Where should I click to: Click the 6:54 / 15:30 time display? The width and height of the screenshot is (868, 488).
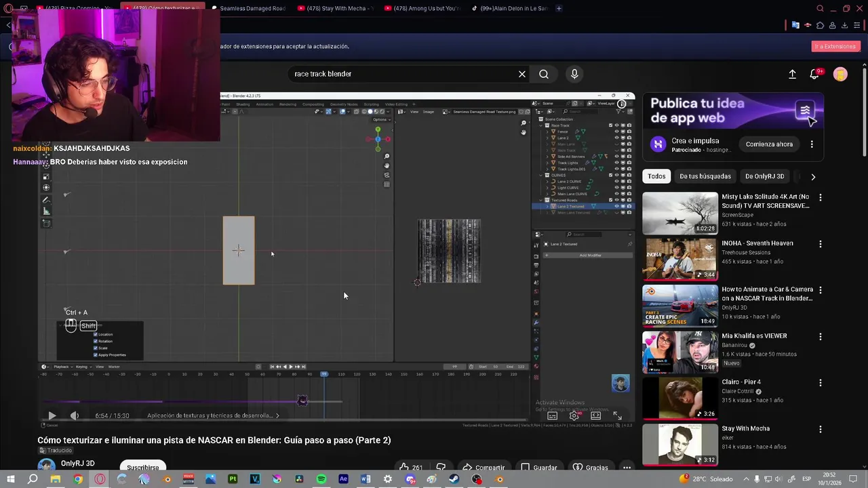[x=112, y=415]
